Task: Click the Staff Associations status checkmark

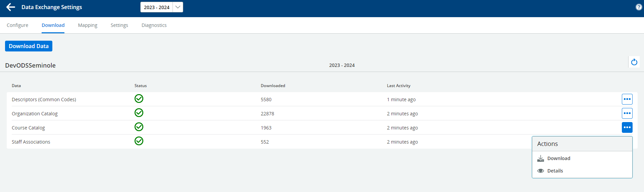Action: tap(139, 141)
